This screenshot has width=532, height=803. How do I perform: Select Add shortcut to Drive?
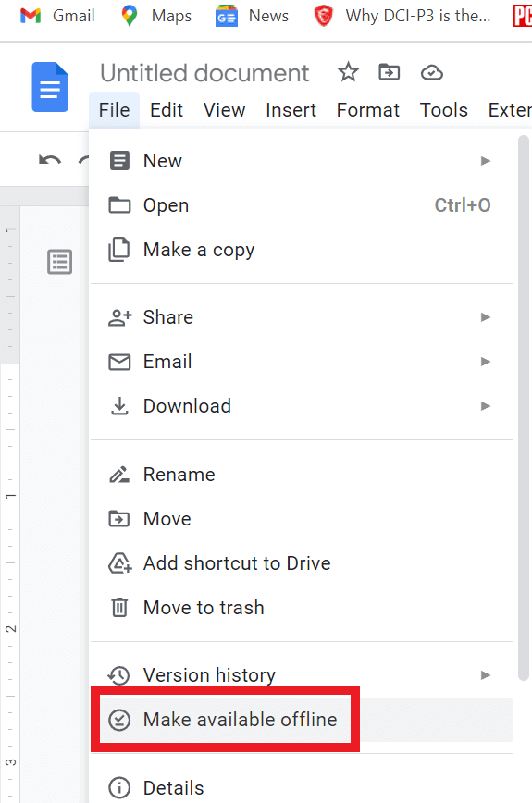(301, 563)
